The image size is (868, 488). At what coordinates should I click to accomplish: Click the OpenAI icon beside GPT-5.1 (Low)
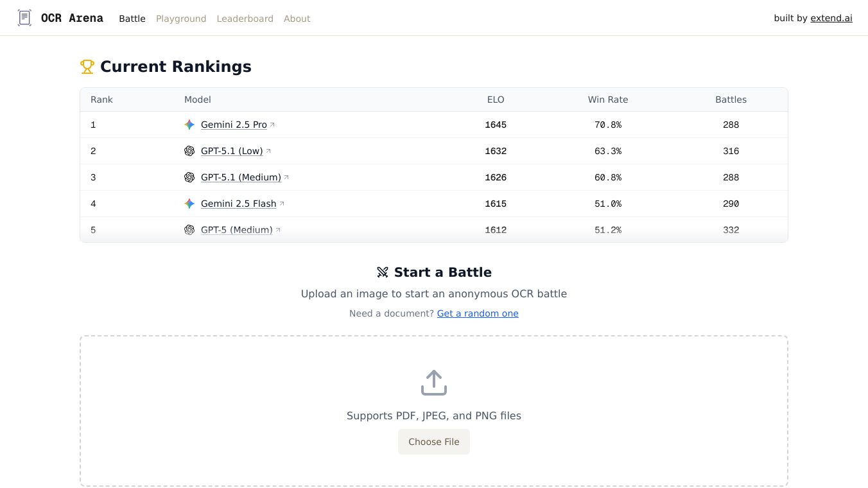[189, 151]
